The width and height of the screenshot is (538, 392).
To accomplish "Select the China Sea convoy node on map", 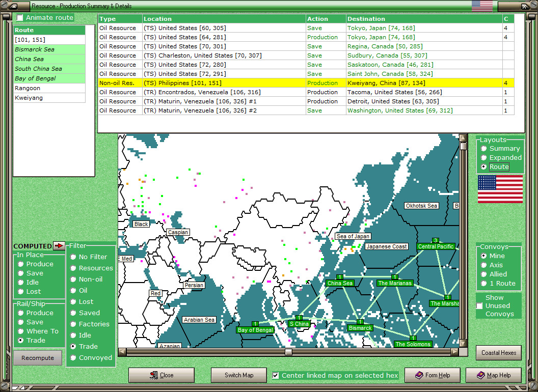I will click(340, 283).
